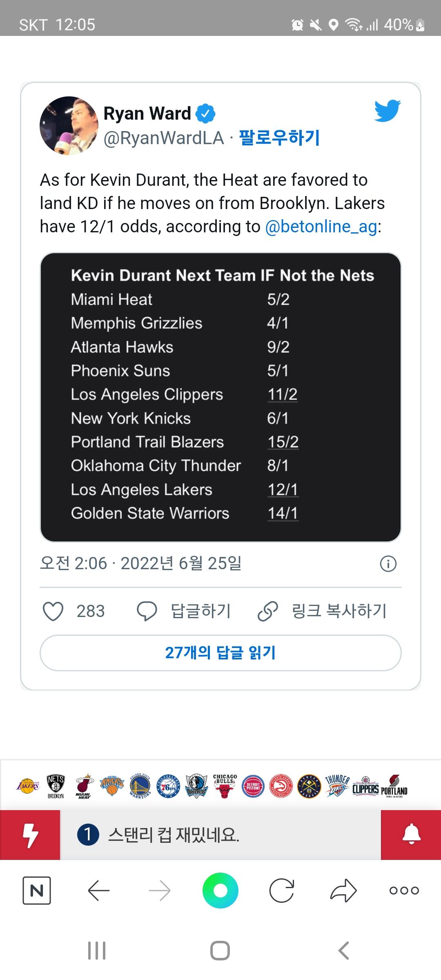Tap the Brooklyn Nets logo

[x=56, y=786]
